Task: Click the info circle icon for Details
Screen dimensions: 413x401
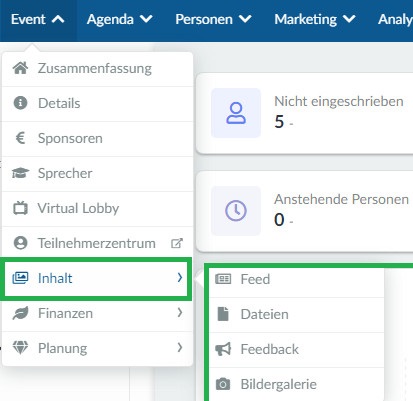Action: [x=20, y=103]
